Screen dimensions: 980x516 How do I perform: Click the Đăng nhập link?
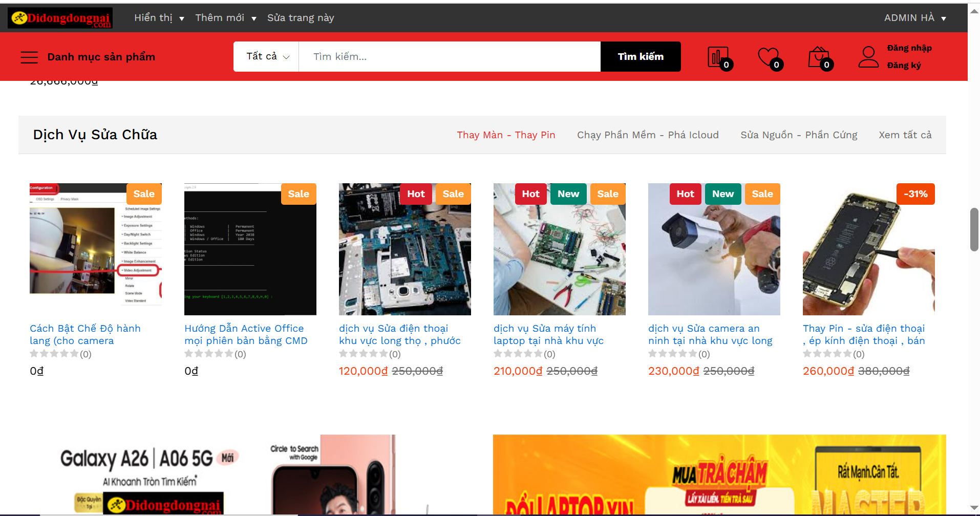click(909, 48)
